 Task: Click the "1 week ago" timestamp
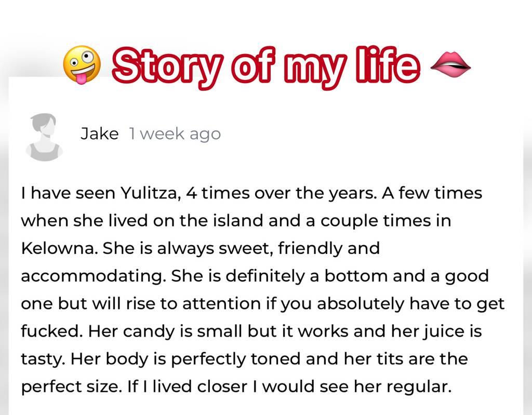click(x=175, y=134)
